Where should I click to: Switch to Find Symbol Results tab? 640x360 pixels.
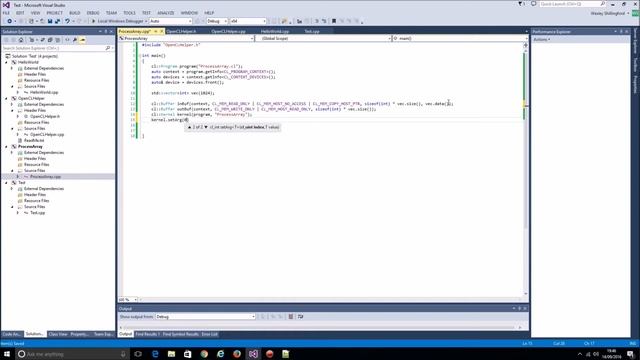point(180,334)
